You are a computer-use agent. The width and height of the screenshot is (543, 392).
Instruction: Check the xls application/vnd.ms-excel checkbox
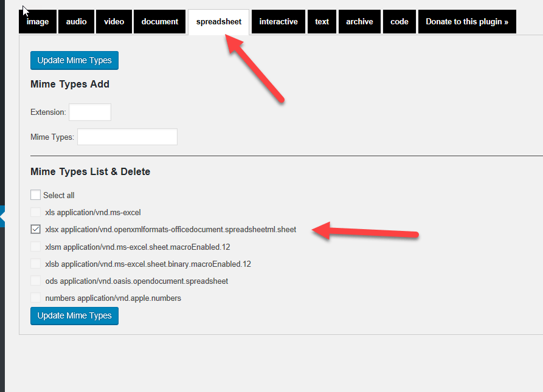click(36, 212)
